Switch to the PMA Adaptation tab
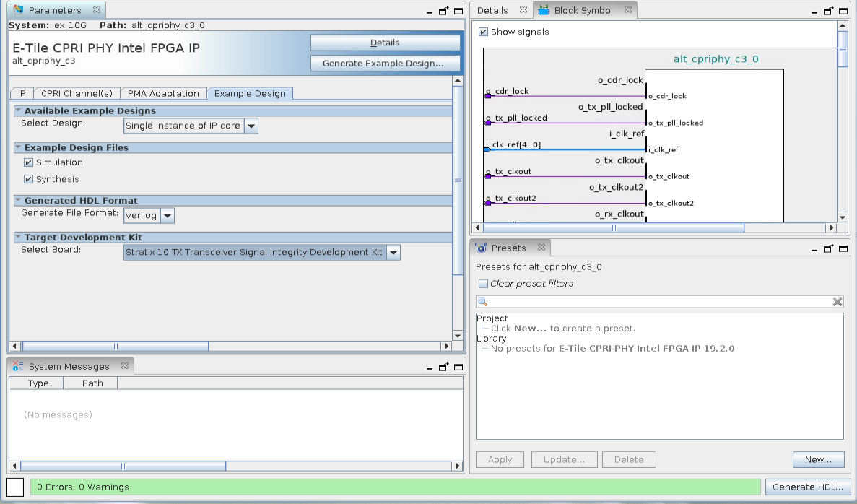Image resolution: width=857 pixels, height=504 pixels. click(x=163, y=93)
